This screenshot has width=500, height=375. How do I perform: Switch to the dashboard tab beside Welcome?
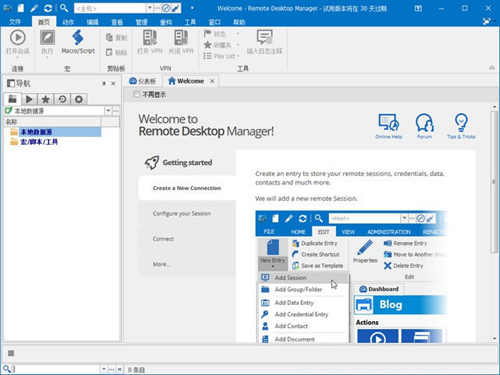coord(143,81)
